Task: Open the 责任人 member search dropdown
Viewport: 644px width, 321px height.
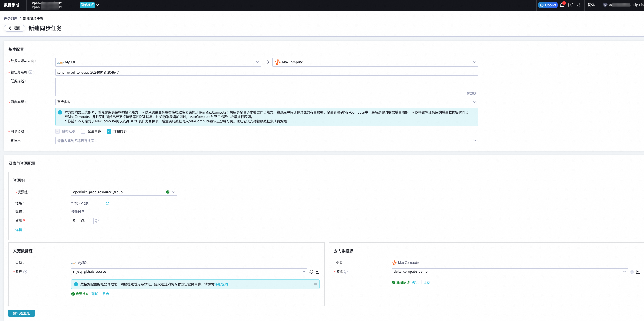Action: pyautogui.click(x=267, y=141)
